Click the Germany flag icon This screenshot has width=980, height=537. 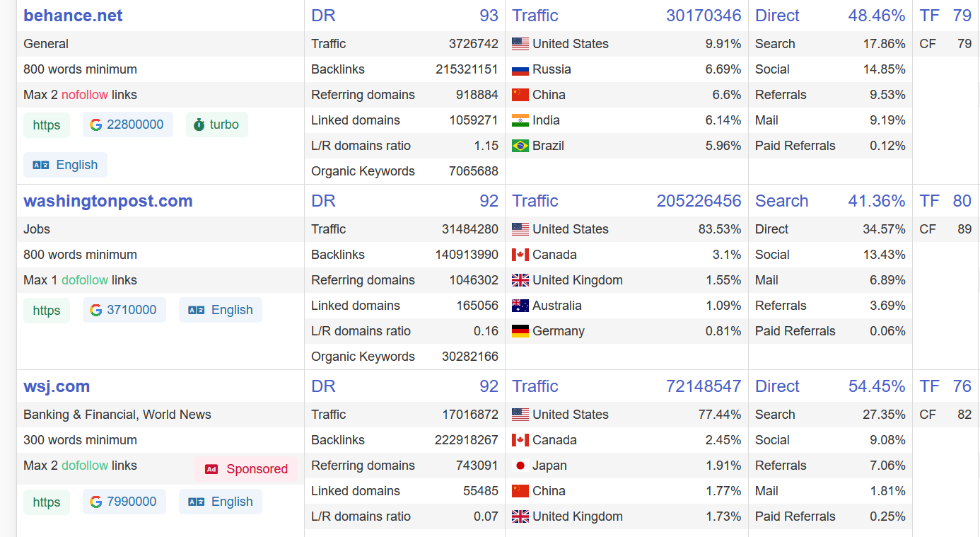520,331
